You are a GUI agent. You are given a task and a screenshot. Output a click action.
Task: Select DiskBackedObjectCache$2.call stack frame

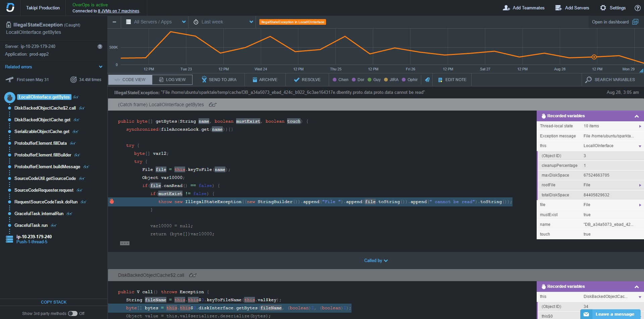pos(45,108)
